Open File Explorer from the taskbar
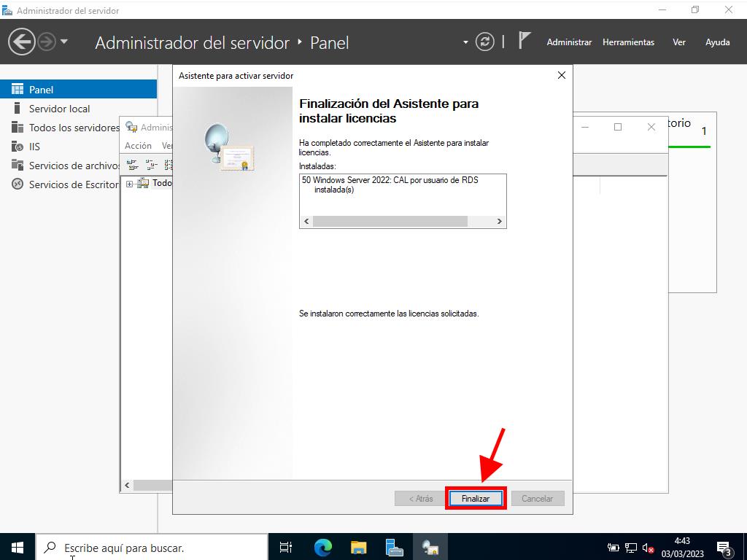747x560 pixels. tap(358, 547)
